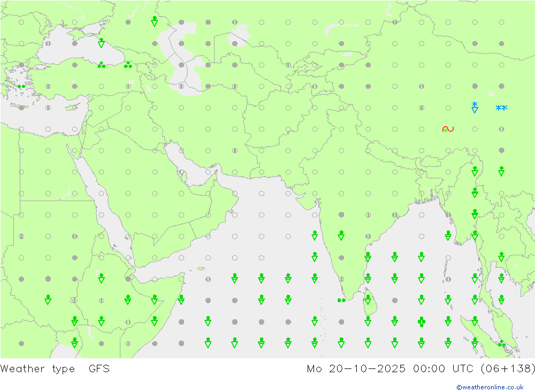Select the blue double snowflake symbol
This screenshot has height=392, width=535.
point(501,108)
